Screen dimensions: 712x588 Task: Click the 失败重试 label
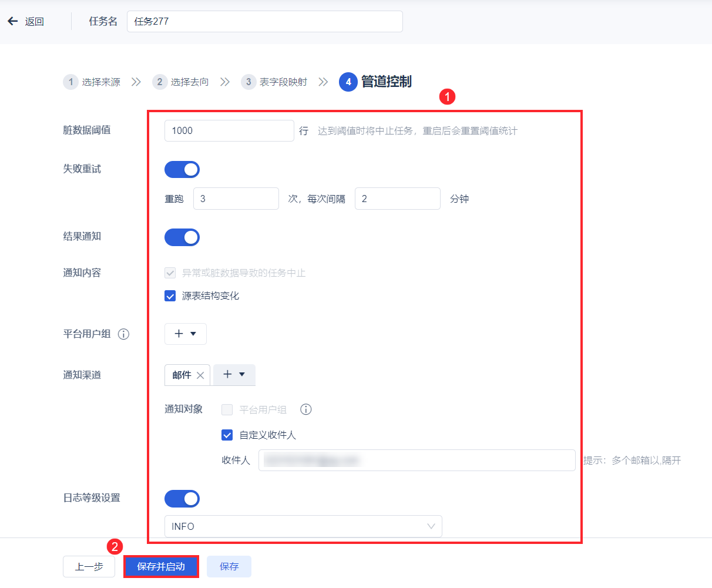(x=82, y=169)
